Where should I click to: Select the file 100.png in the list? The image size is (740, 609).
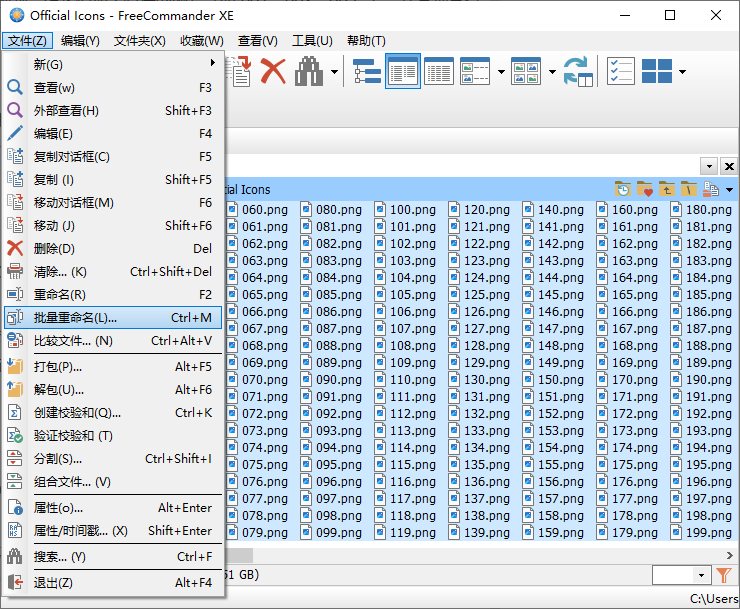[x=409, y=210]
